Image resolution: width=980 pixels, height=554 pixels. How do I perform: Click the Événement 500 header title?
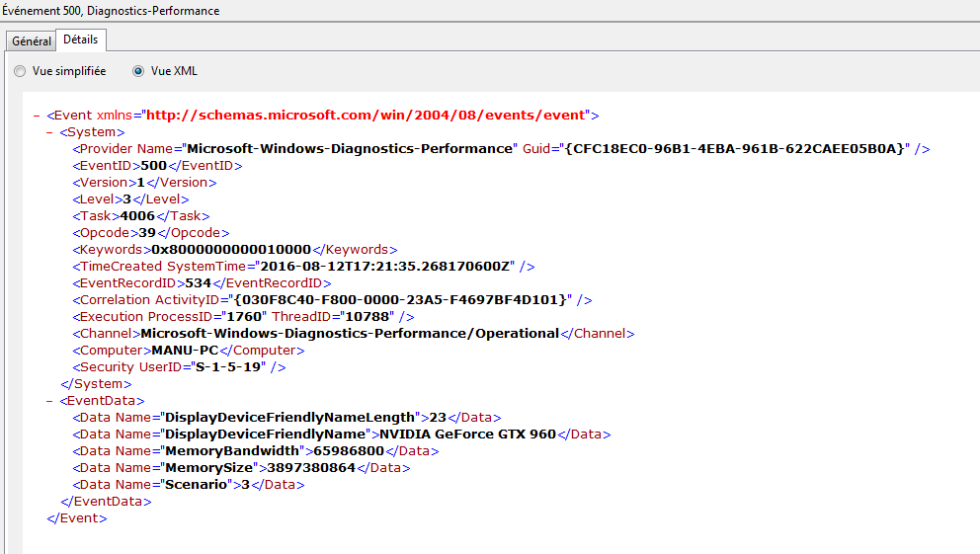tap(111, 11)
